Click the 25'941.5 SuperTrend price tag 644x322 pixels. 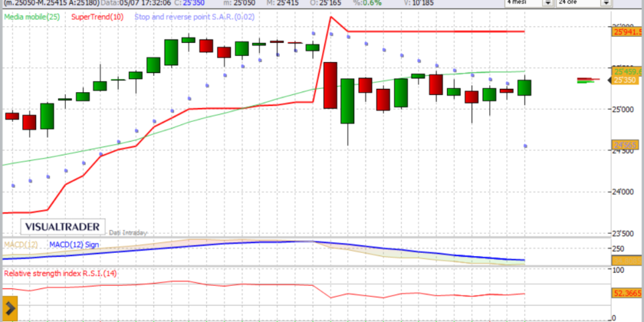tap(626, 31)
